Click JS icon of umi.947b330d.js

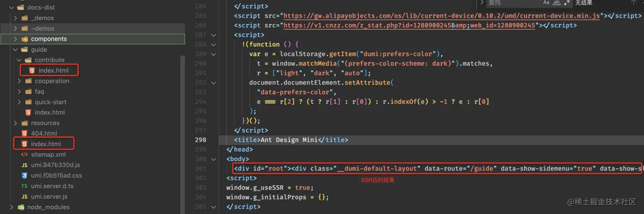click(x=24, y=165)
